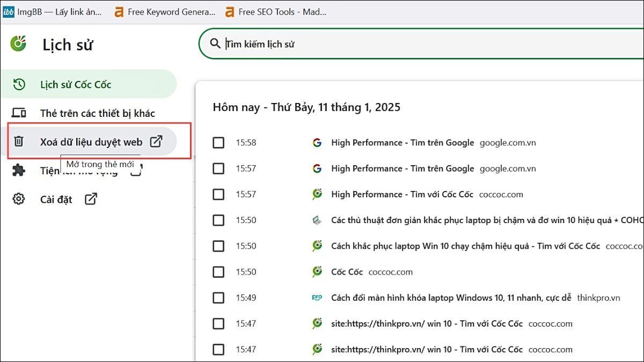Tick the checkbox for the Cốc Cốc coccoc.com entry
This screenshot has height=362, width=644.
(x=218, y=272)
